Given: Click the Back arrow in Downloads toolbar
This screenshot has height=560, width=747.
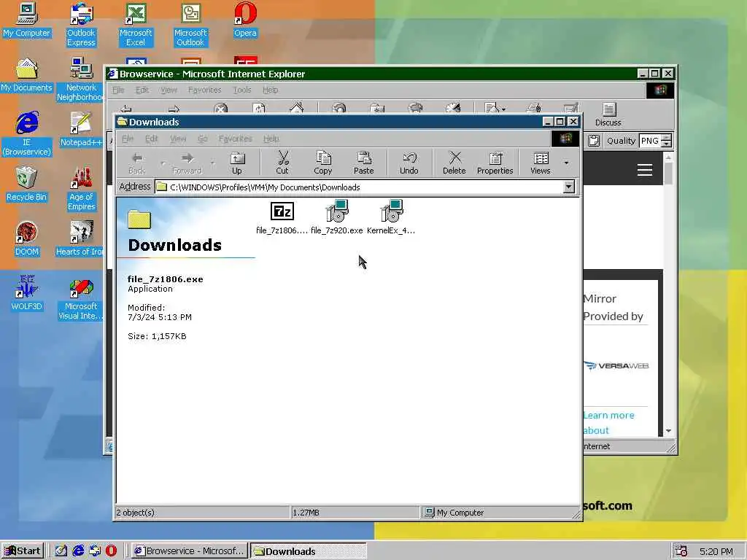Looking at the screenshot, I should 137,163.
